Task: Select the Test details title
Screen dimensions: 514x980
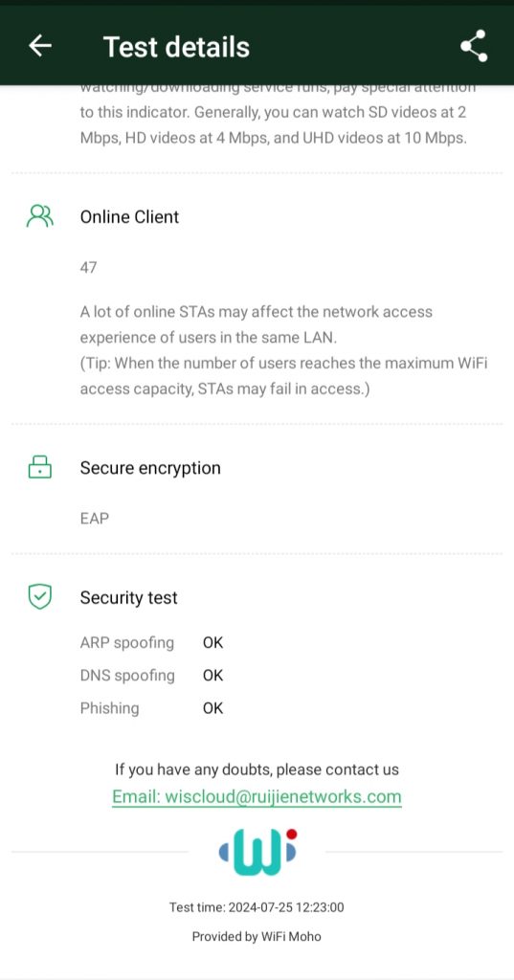Action: pos(176,47)
